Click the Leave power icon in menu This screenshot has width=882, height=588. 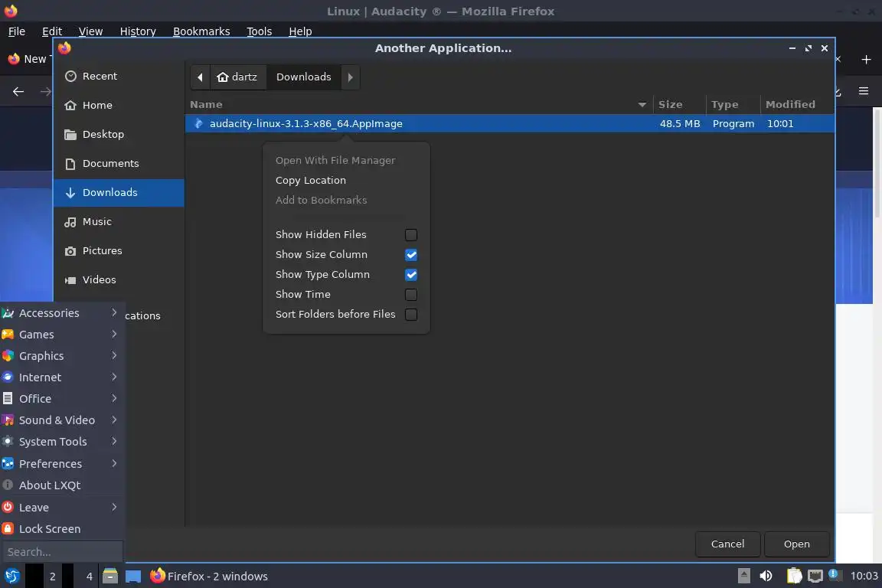tap(8, 507)
